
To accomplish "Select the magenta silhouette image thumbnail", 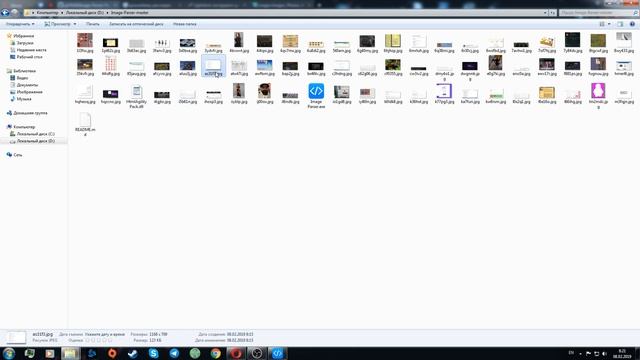I will coord(598,91).
